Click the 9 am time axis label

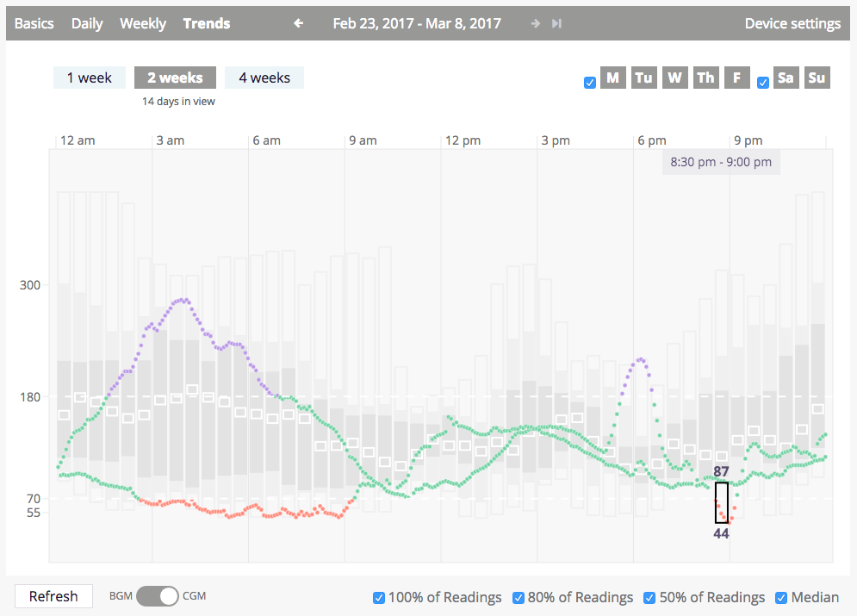[x=363, y=140]
